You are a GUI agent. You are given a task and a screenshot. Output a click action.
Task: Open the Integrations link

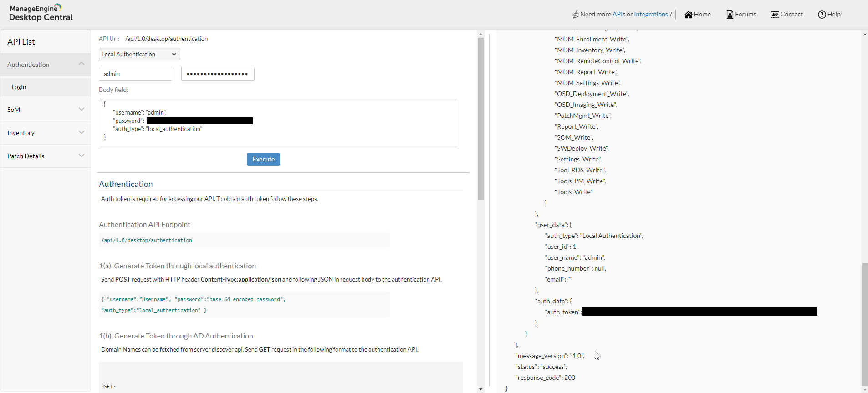tap(651, 14)
